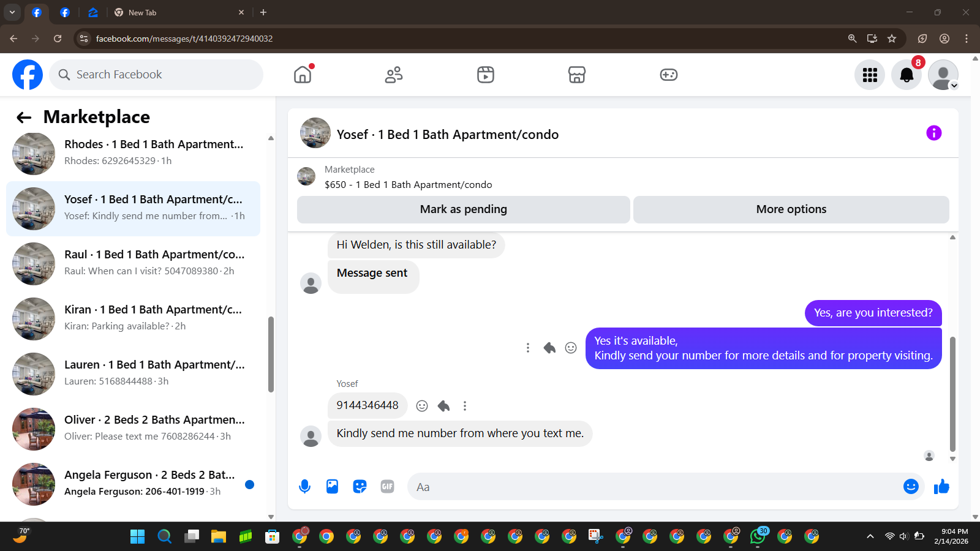The height and width of the screenshot is (551, 980).
Task: Reload the page
Action: [x=58, y=39]
